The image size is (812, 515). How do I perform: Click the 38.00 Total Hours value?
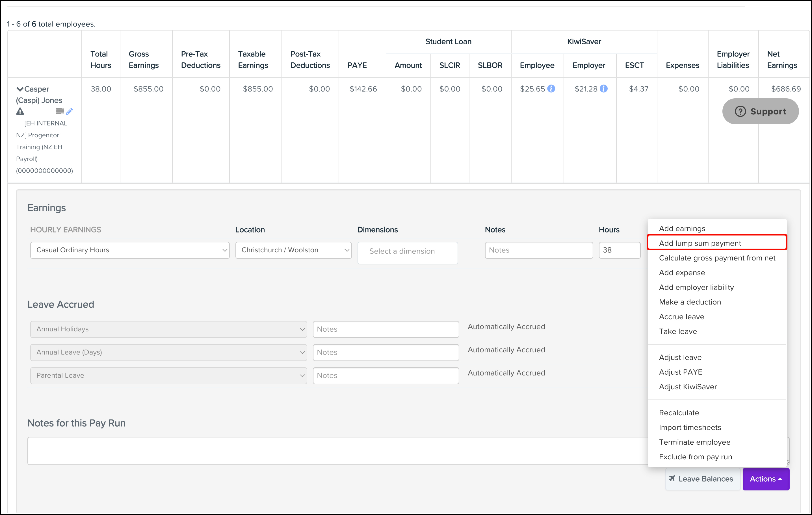coord(101,89)
